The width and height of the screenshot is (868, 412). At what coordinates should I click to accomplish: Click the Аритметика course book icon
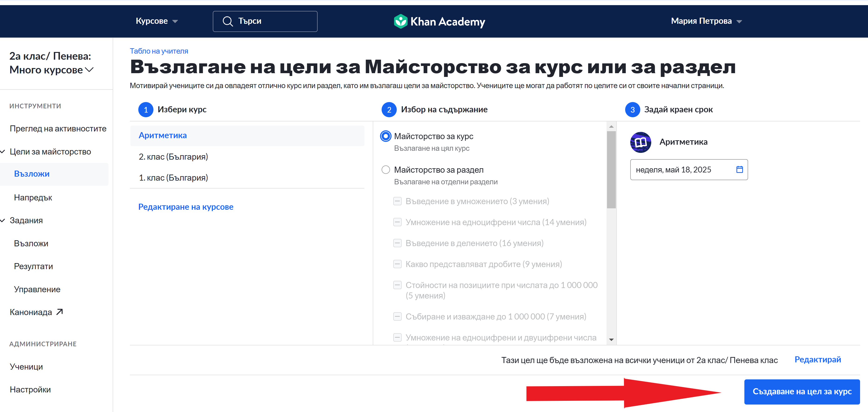[x=640, y=142]
